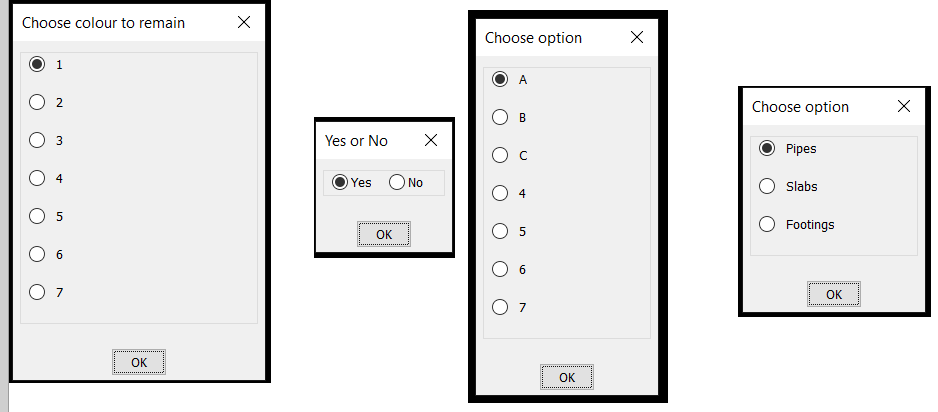Select the Pipes option
The height and width of the screenshot is (412, 938).
767,148
